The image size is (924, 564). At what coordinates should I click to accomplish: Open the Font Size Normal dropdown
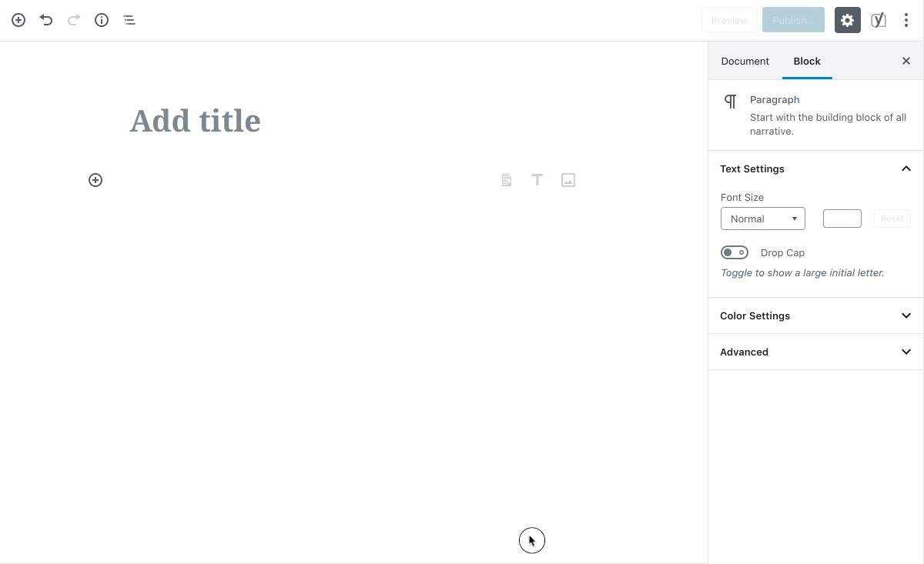coord(762,219)
